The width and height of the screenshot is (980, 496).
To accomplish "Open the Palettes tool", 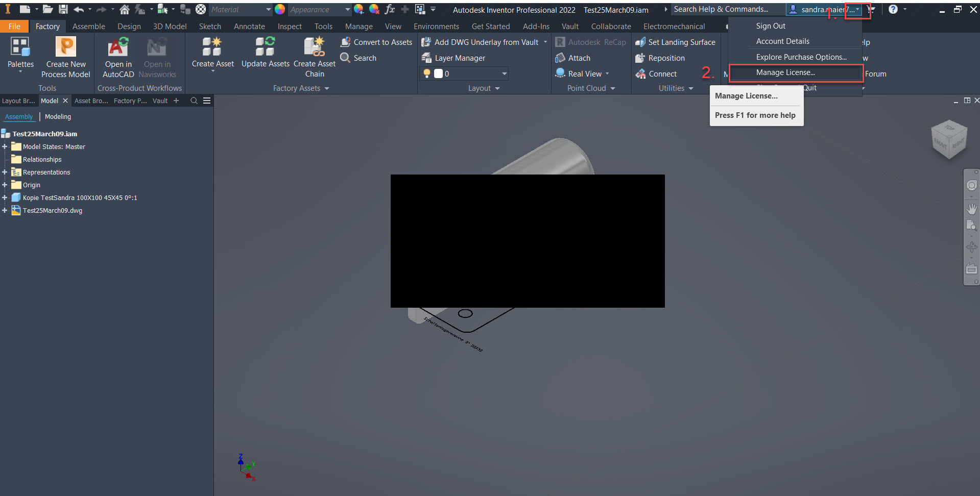I will (x=20, y=55).
